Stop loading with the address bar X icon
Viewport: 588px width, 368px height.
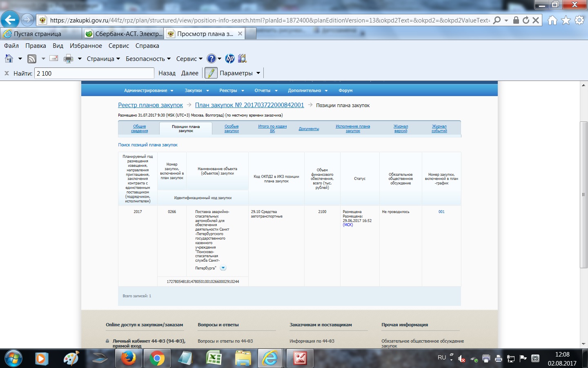(x=536, y=20)
